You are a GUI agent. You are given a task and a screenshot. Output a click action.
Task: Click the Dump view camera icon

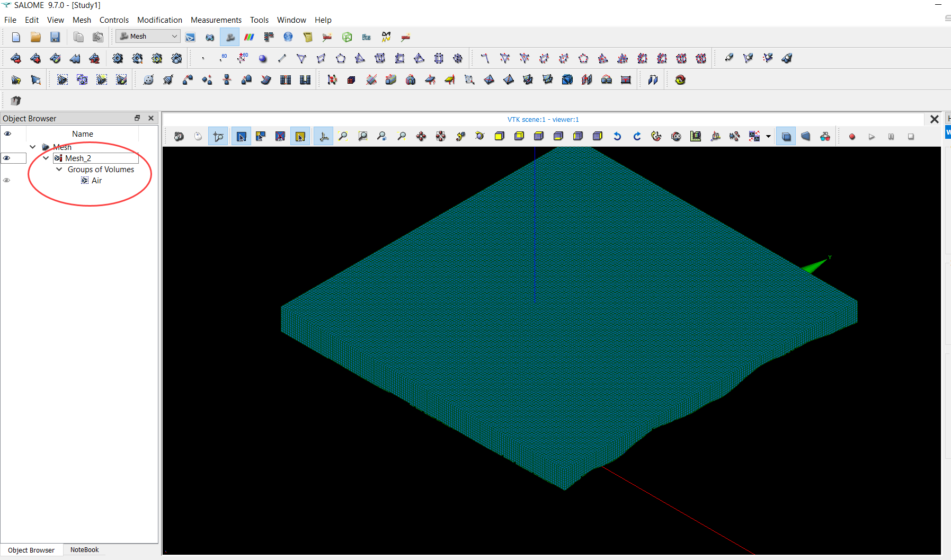pyautogui.click(x=179, y=137)
